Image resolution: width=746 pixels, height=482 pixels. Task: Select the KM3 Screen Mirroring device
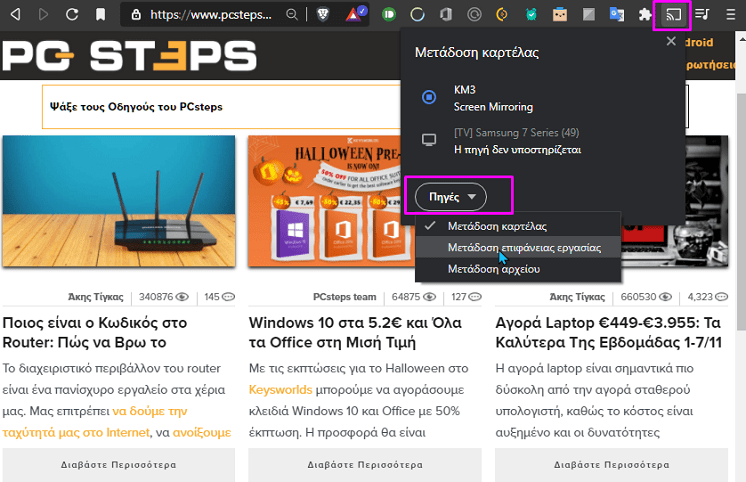pos(542,98)
